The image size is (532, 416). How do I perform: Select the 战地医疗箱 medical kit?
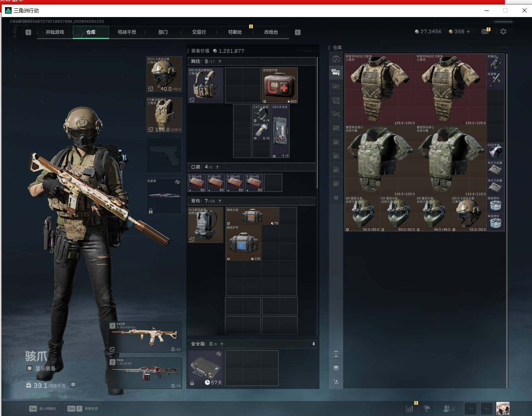[280, 85]
